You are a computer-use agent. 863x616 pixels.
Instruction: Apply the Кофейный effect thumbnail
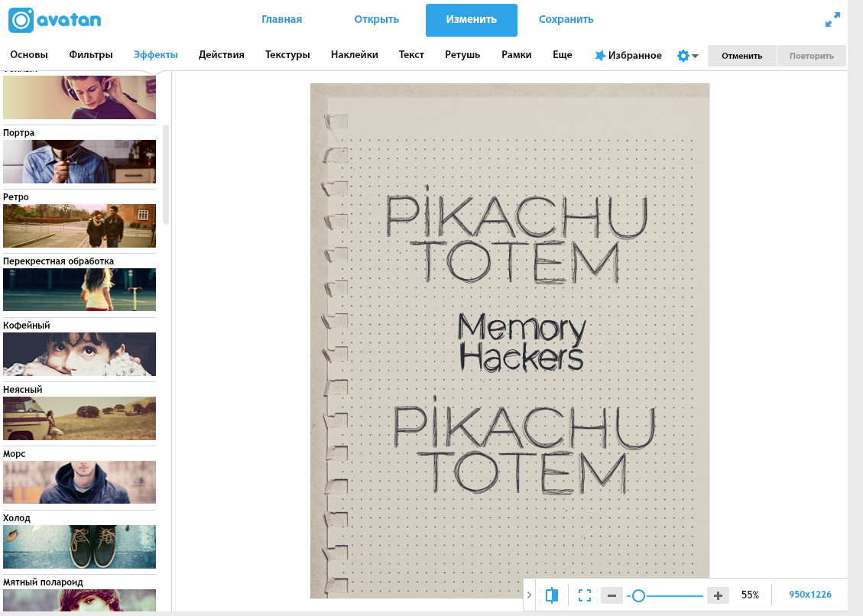tap(79, 354)
